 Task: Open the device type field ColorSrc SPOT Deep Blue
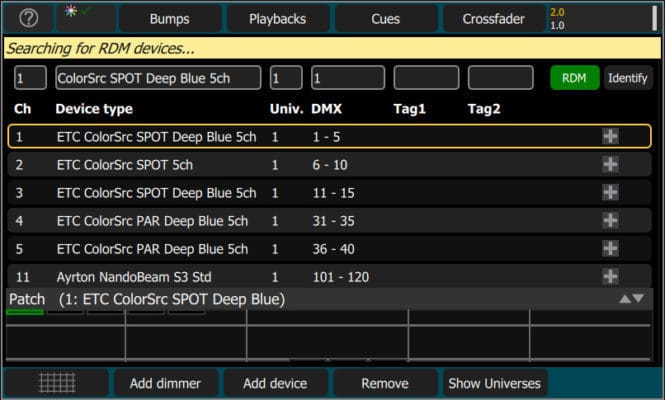click(x=158, y=78)
